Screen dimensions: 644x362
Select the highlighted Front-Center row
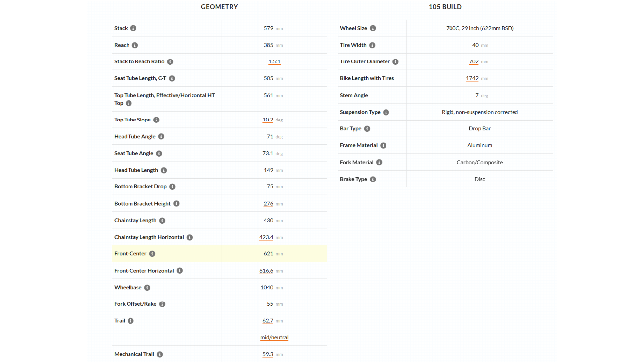(219, 254)
